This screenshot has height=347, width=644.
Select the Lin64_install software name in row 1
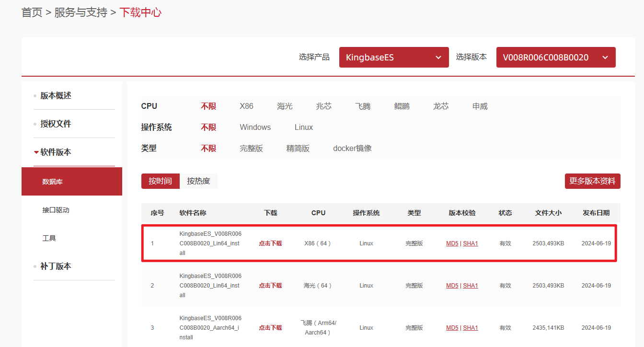point(211,243)
